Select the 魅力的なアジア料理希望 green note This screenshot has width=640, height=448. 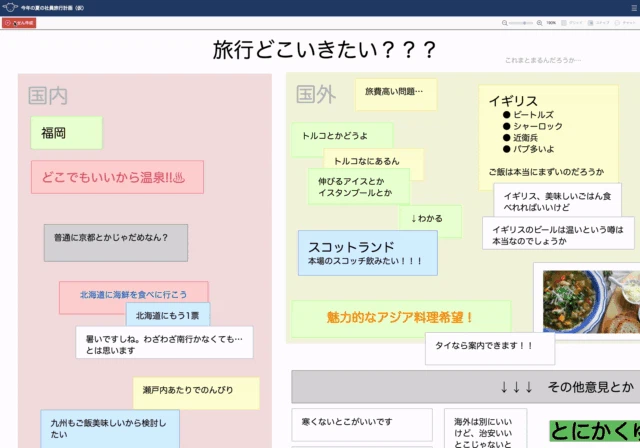(401, 318)
